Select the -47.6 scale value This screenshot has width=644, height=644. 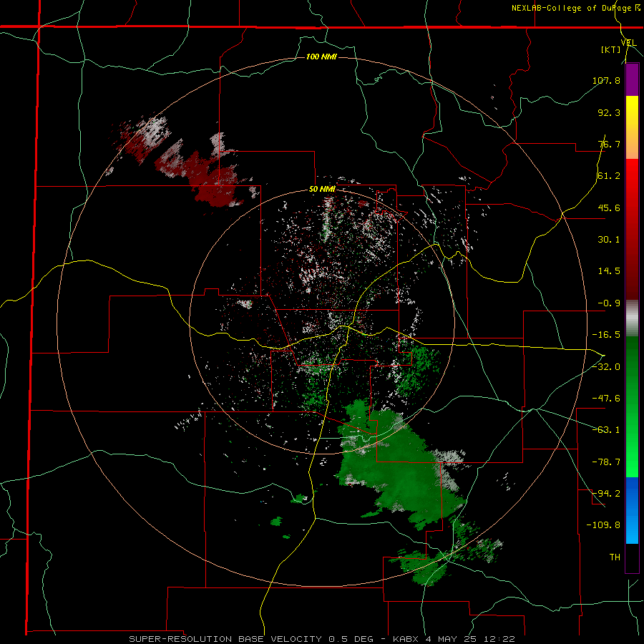(606, 399)
